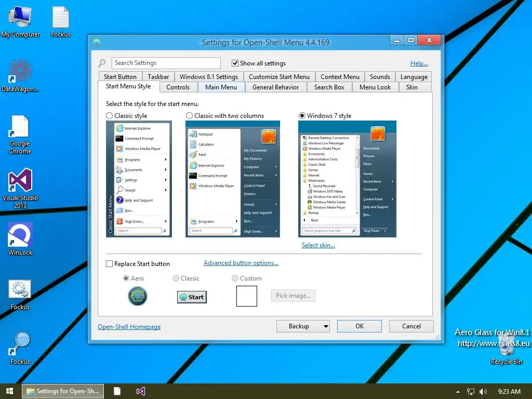Open the Skin tab
The height and width of the screenshot is (399, 532).
click(x=412, y=87)
